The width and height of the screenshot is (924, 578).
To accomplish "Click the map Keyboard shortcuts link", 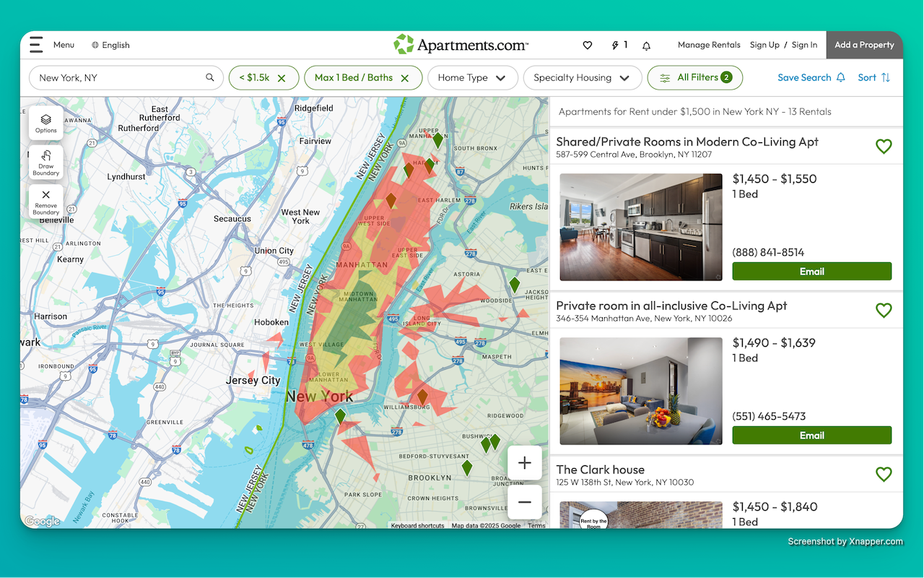I will pyautogui.click(x=417, y=526).
